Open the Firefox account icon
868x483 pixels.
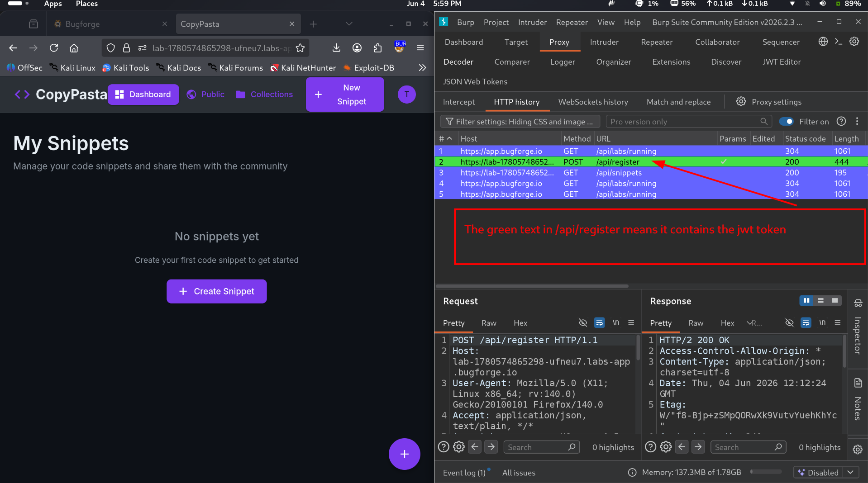[357, 48]
